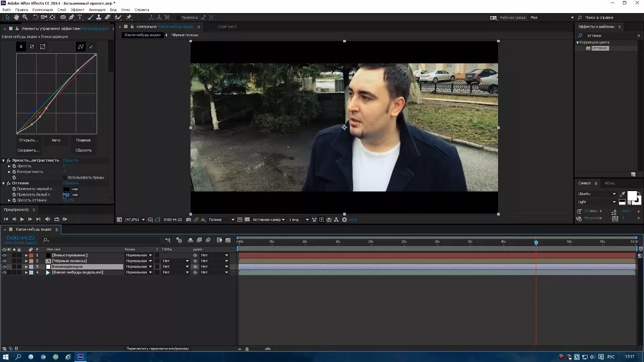Open the Полное resolution dropdown
This screenshot has height=362, width=644.
(x=221, y=220)
